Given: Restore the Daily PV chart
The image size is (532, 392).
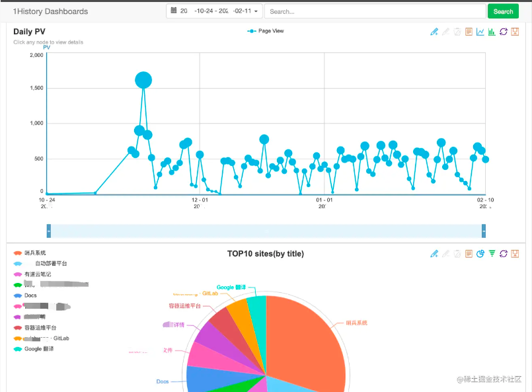Looking at the screenshot, I should click(504, 32).
